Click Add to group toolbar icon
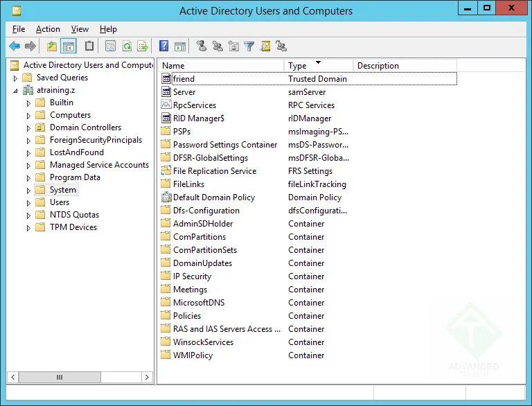This screenshot has width=532, height=406. pyautogui.click(x=281, y=46)
